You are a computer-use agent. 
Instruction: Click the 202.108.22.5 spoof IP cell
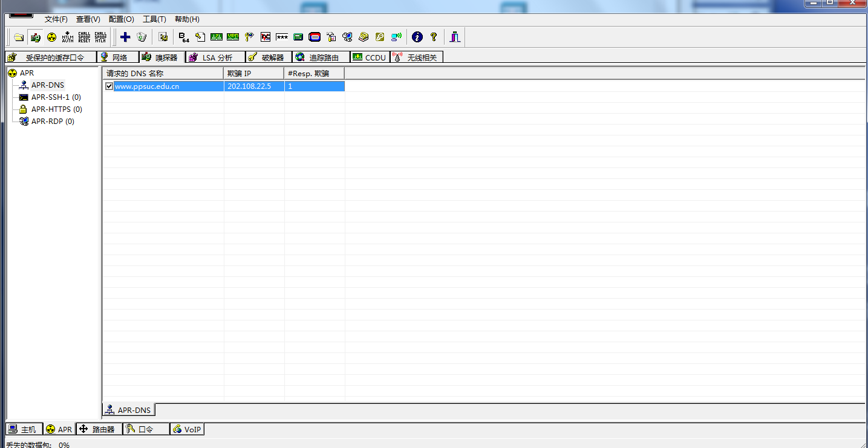(x=254, y=86)
